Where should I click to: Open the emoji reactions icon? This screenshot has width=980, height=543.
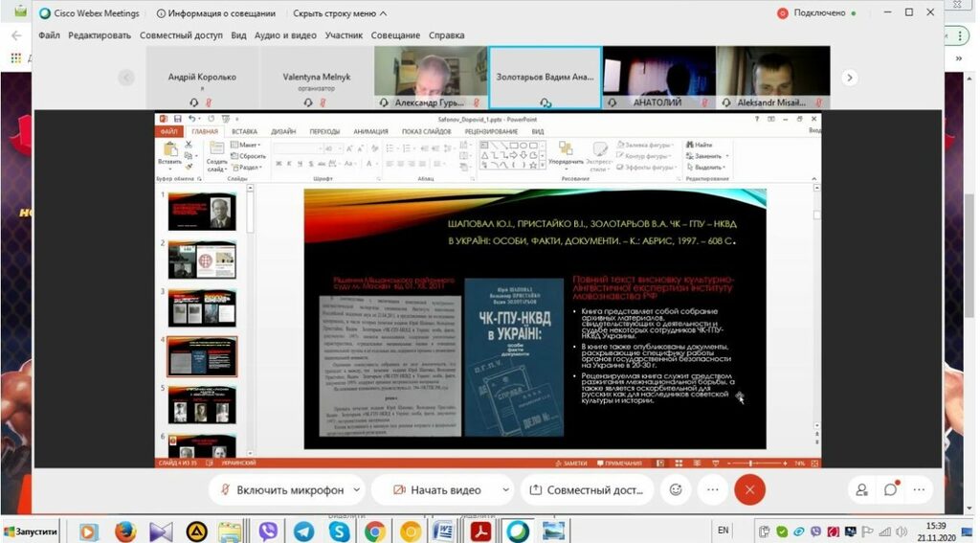tap(676, 489)
